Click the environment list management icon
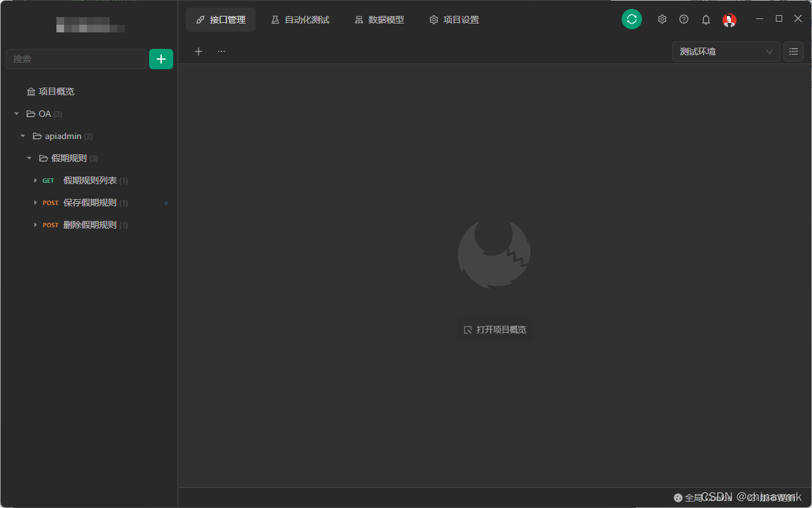Image resolution: width=812 pixels, height=508 pixels. (x=794, y=51)
